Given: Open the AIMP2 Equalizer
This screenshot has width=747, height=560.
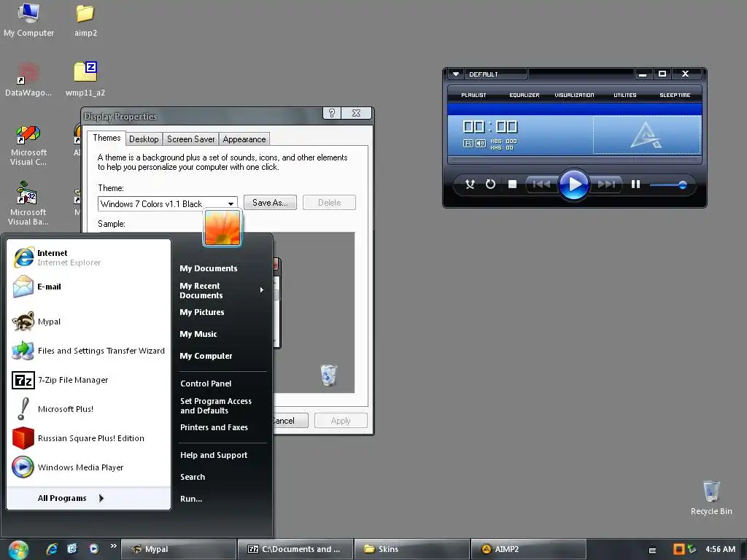Looking at the screenshot, I should (x=524, y=96).
